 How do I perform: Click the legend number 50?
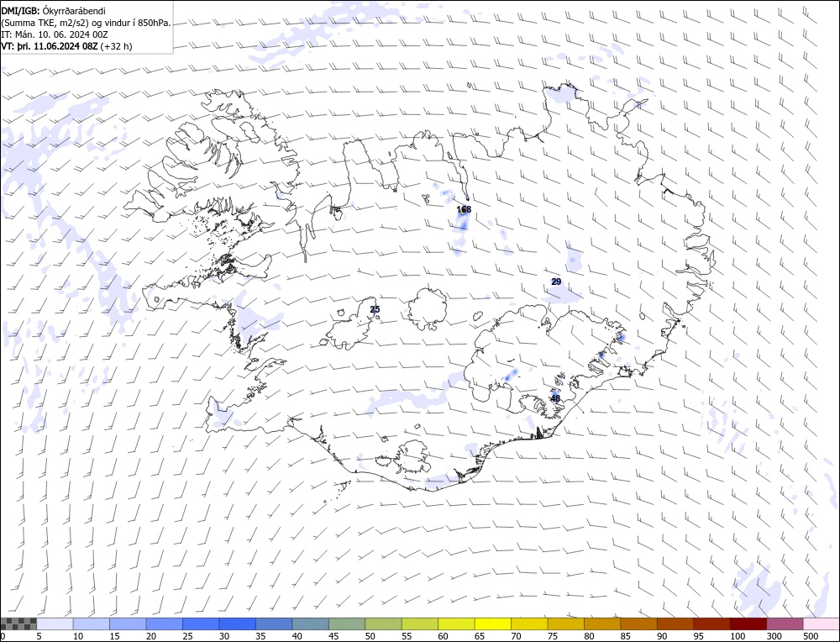click(x=370, y=636)
